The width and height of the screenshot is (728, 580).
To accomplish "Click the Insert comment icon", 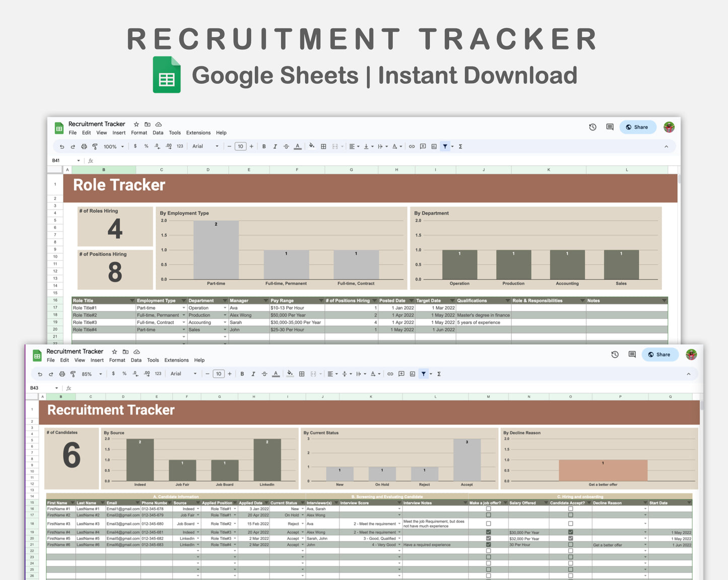I will (x=401, y=374).
